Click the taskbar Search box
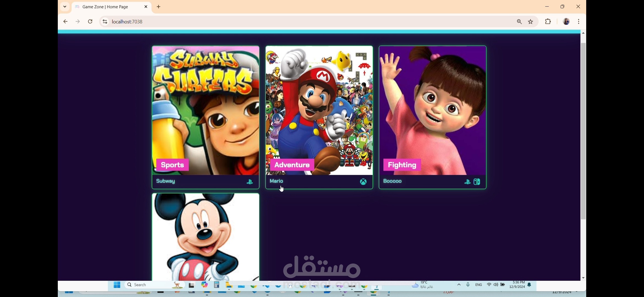This screenshot has width=644, height=297. tap(155, 285)
